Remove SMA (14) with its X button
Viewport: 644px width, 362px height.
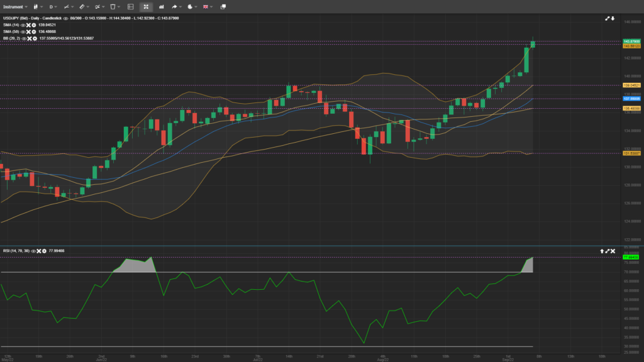pos(30,25)
